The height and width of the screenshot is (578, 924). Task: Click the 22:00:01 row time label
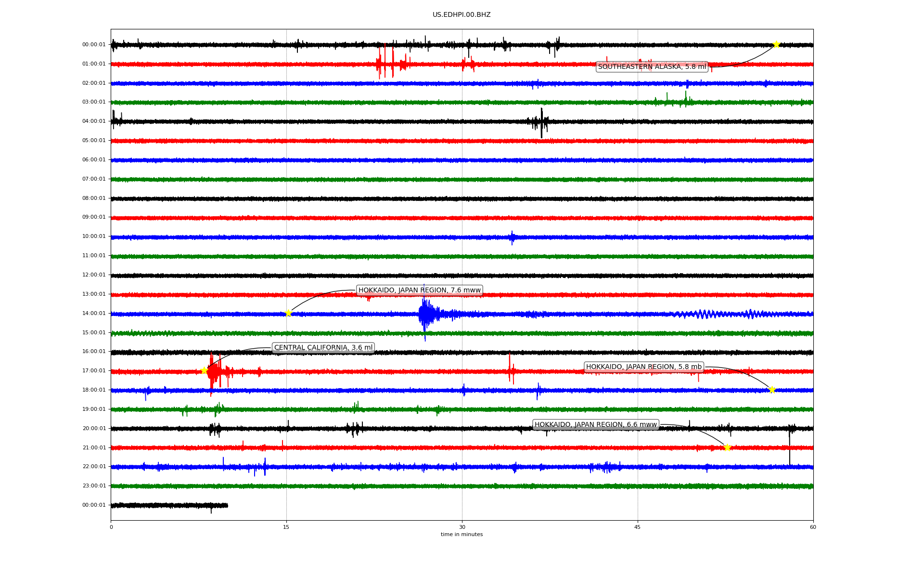click(94, 466)
